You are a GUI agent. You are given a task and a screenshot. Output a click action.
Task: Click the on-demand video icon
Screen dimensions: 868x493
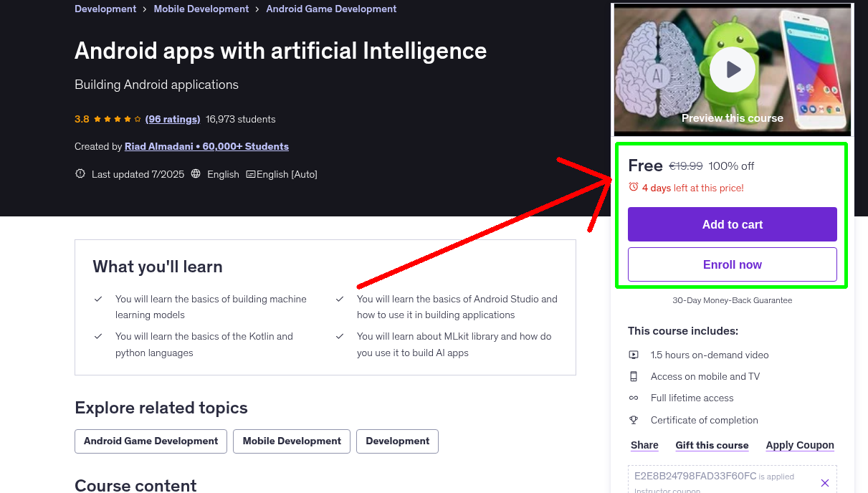(634, 355)
